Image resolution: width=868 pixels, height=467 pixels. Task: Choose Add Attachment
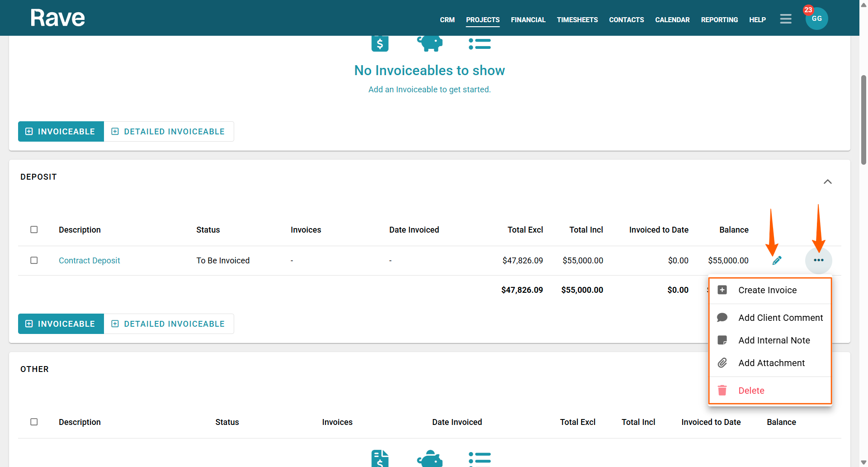click(x=770, y=363)
